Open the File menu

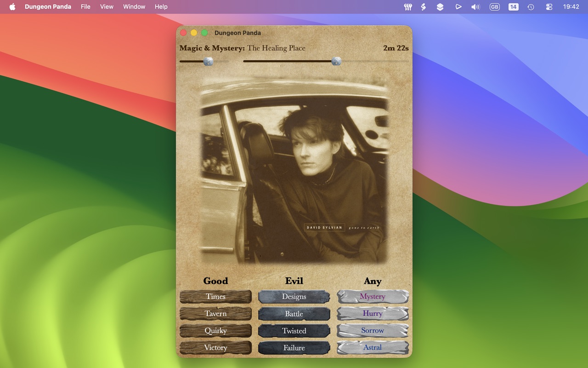coord(85,7)
